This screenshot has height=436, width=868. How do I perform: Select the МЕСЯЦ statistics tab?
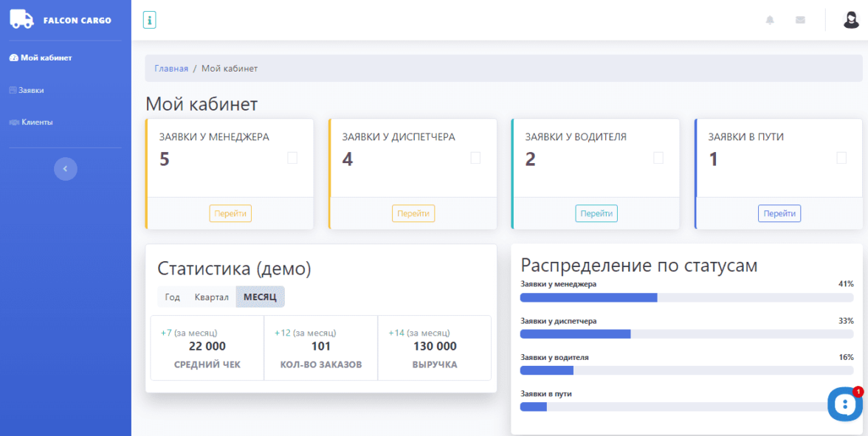(x=260, y=297)
